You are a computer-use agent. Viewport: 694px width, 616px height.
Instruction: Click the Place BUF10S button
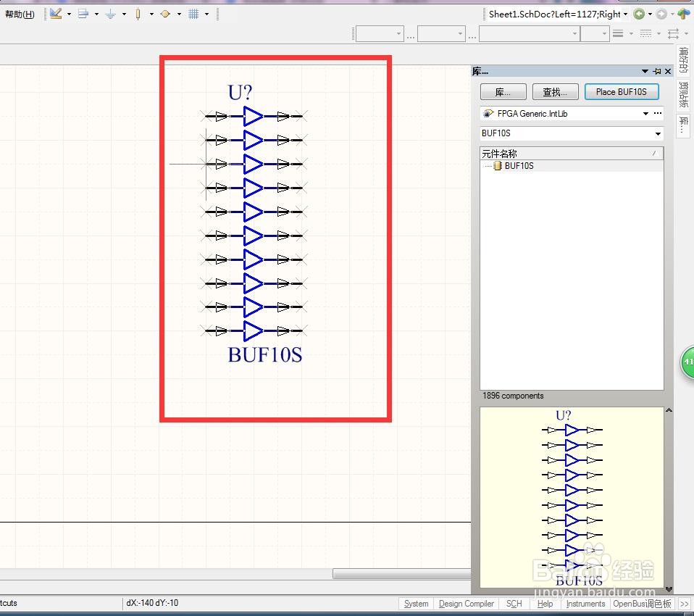click(622, 92)
